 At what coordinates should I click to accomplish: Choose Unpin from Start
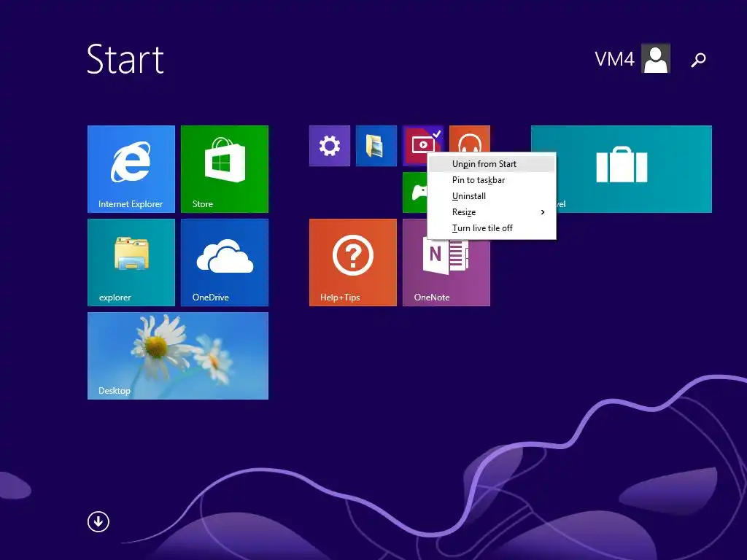pos(492,164)
